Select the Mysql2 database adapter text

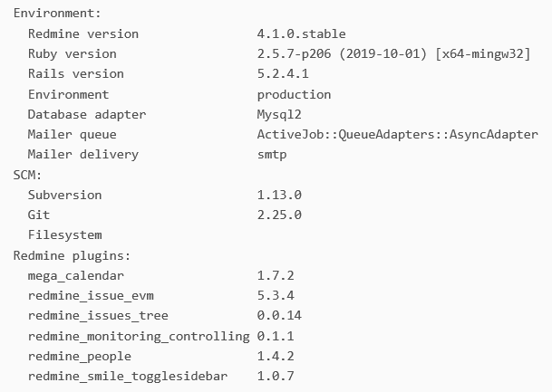pos(279,115)
